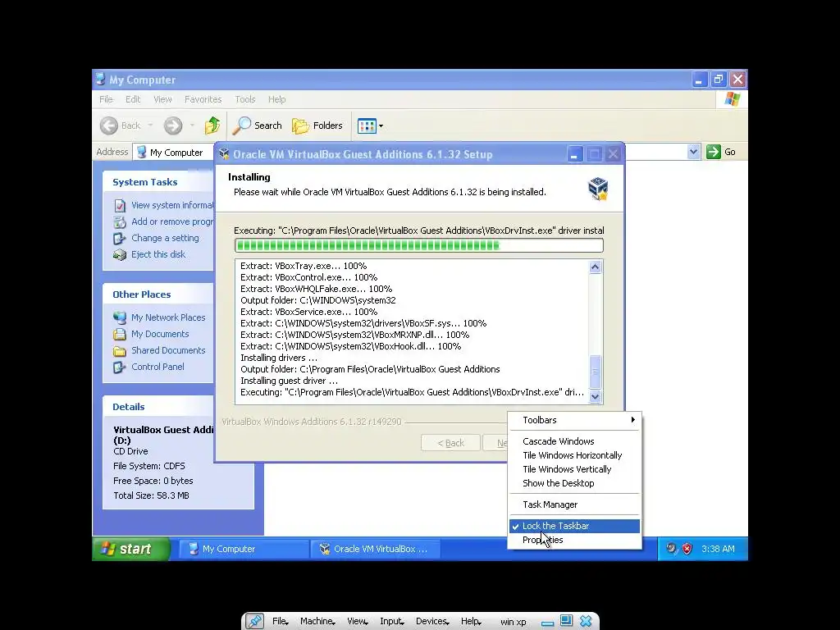Screen dimensions: 840x630
Task: Click the install log scroll up arrow
Action: tap(596, 267)
